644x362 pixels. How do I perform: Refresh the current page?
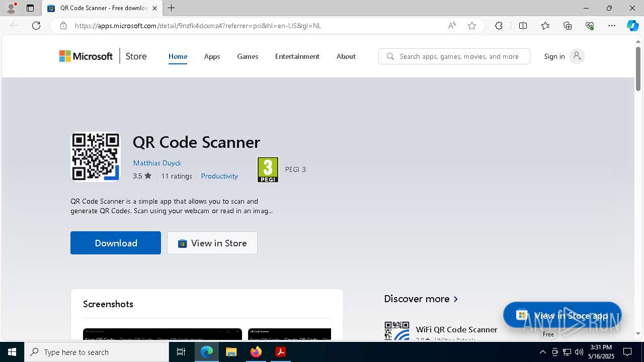36,26
